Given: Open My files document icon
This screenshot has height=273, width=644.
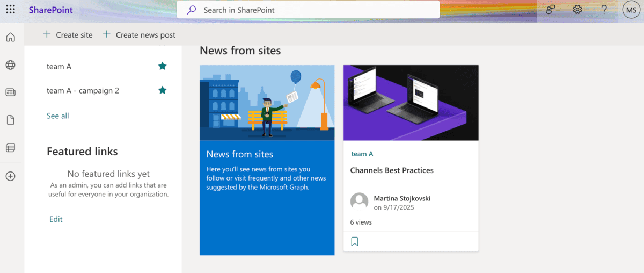Looking at the screenshot, I should 10,120.
